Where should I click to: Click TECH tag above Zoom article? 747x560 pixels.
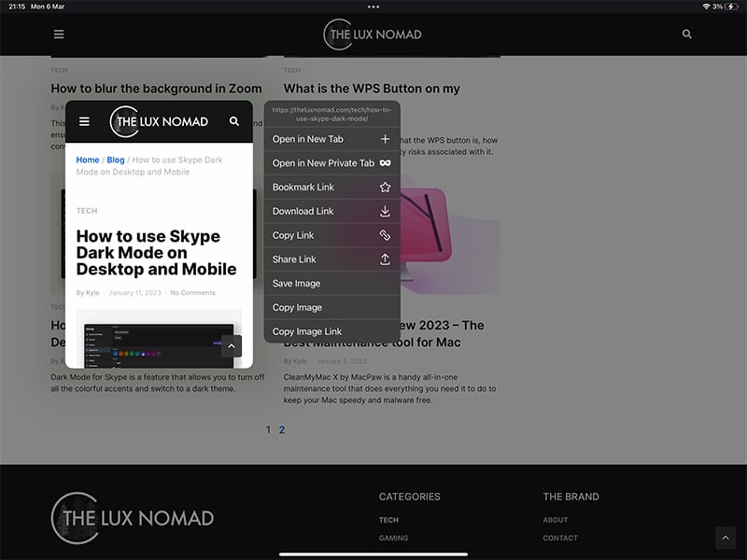[59, 70]
